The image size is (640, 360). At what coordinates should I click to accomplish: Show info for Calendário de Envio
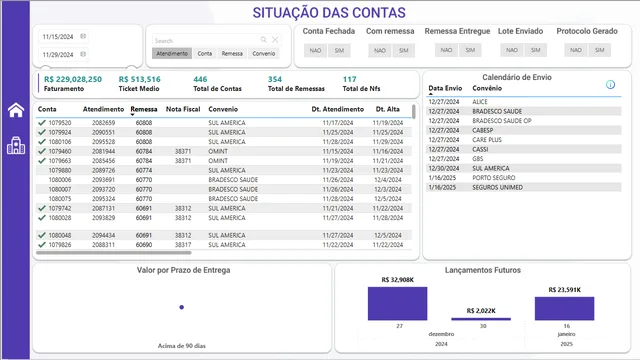(x=610, y=84)
